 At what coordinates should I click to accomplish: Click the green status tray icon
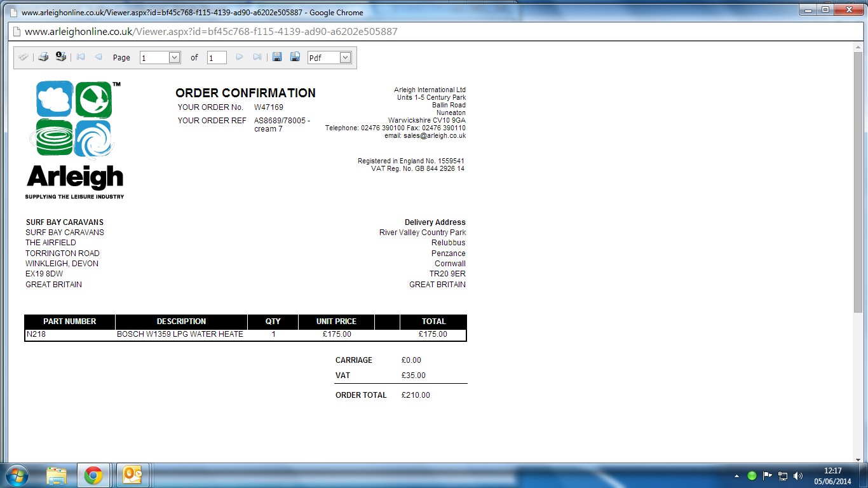(x=752, y=475)
